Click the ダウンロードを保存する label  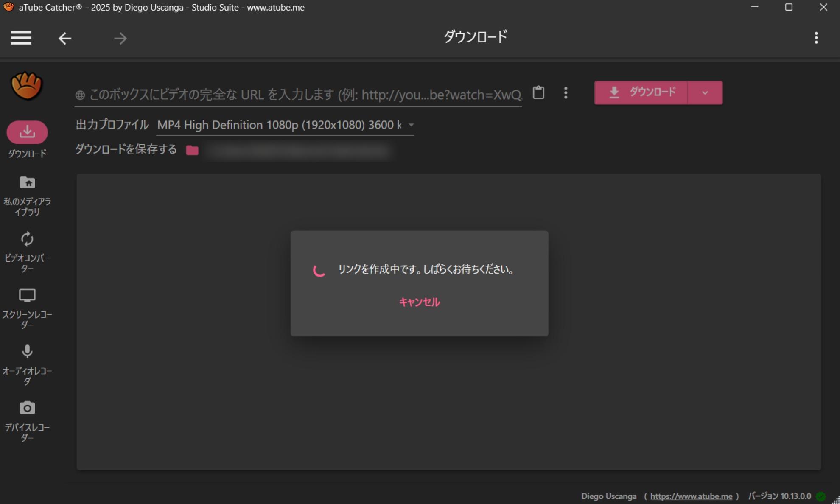coord(126,149)
